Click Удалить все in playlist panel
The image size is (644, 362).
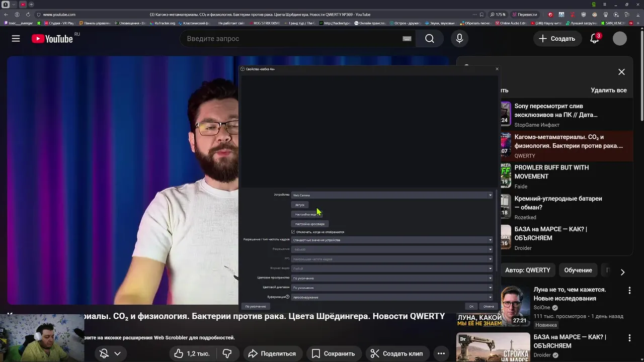point(609,90)
